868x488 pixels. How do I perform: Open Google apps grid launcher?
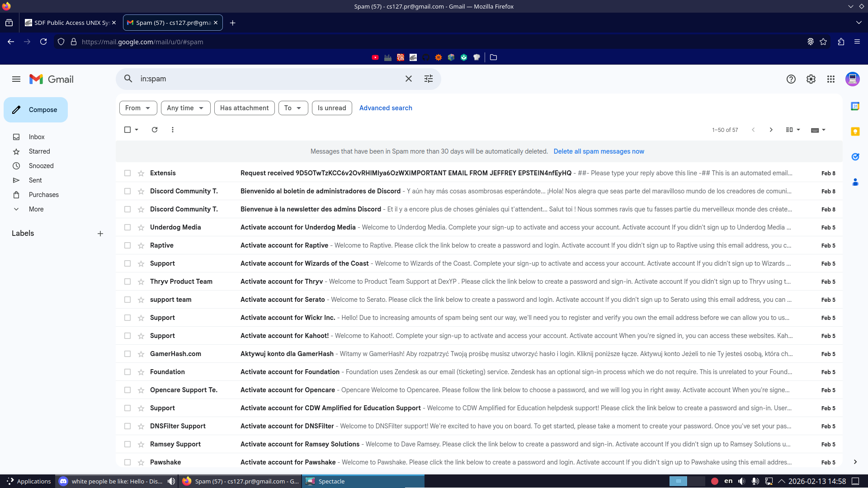point(830,79)
